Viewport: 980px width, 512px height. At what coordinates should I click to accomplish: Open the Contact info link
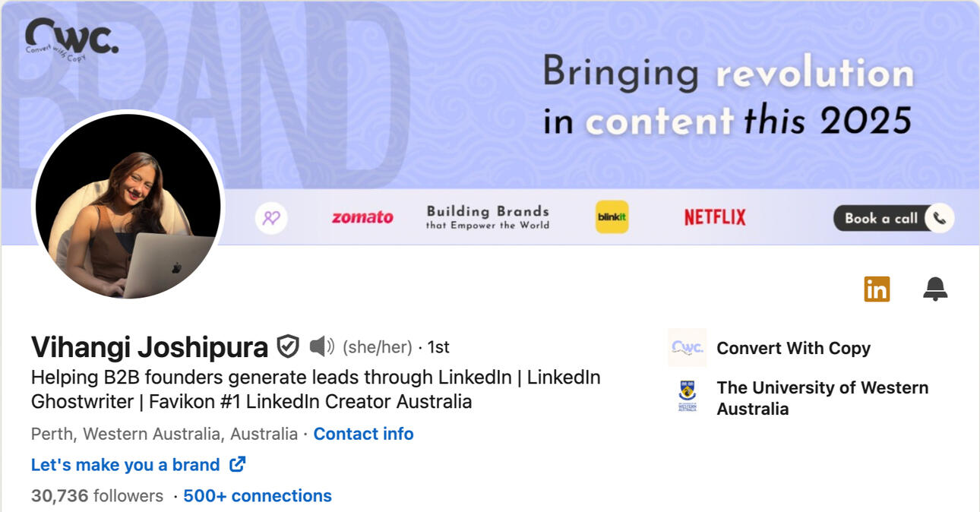point(363,434)
